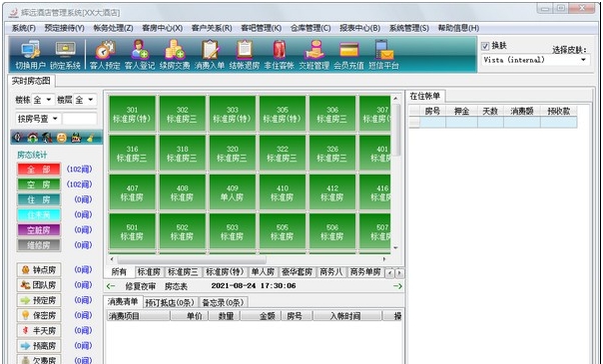Image resolution: width=603 pixels, height=364 pixels.
Task: Open 会员充值 member recharge
Action: (x=348, y=55)
